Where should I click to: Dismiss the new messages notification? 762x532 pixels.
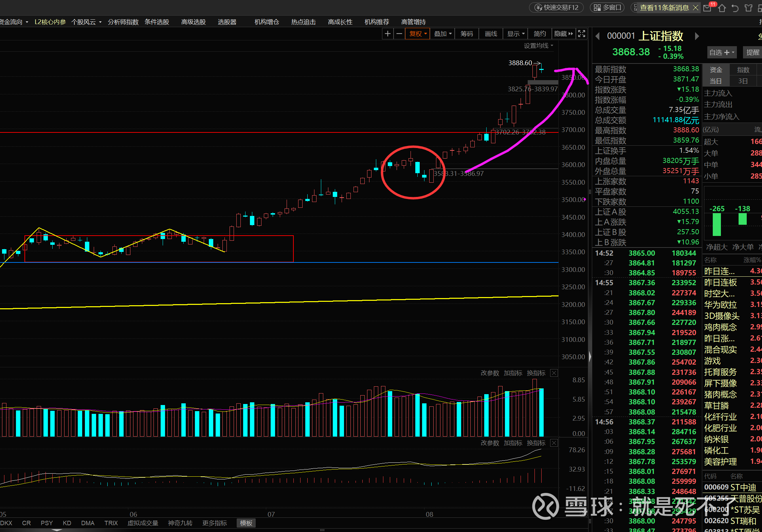pyautogui.click(x=695, y=7)
